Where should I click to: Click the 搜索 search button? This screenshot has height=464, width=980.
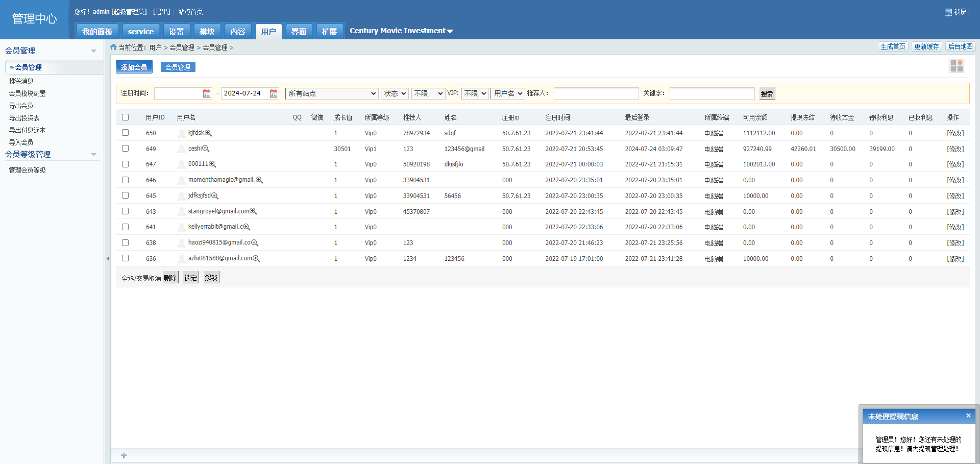(767, 94)
